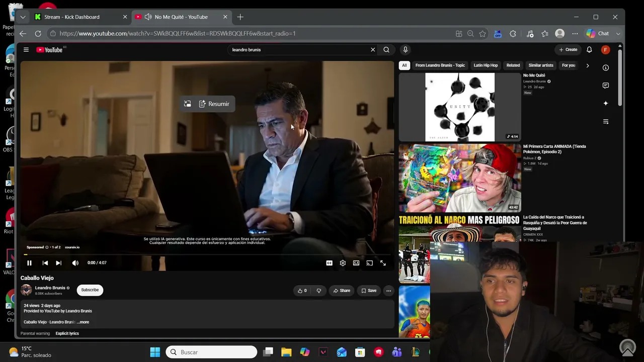This screenshot has height=362, width=644.
Task: Open YouTube notifications bell
Action: 589,50
